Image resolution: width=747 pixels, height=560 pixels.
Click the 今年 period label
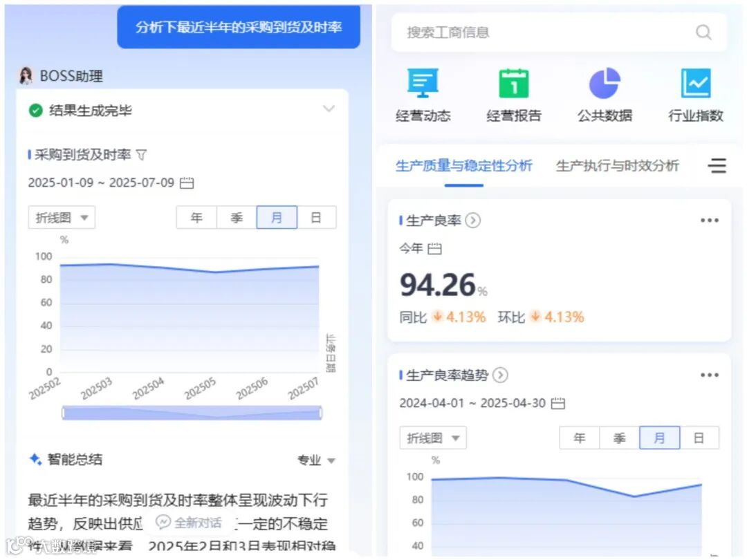click(411, 248)
